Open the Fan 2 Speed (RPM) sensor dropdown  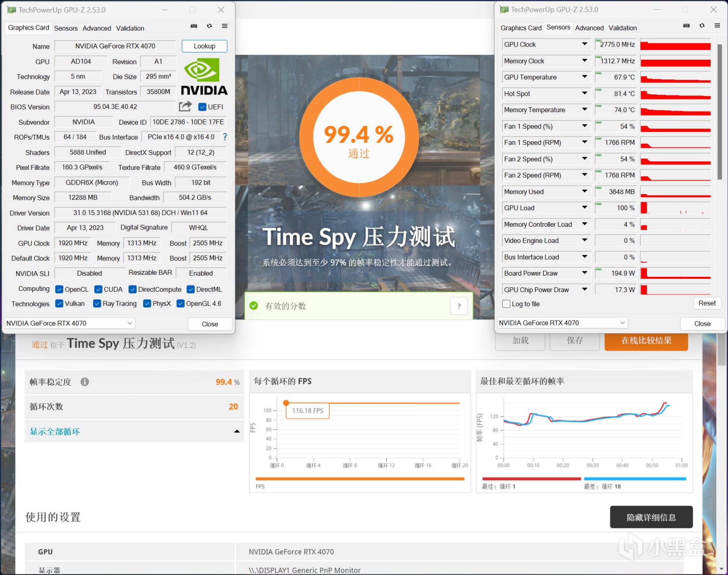(585, 175)
